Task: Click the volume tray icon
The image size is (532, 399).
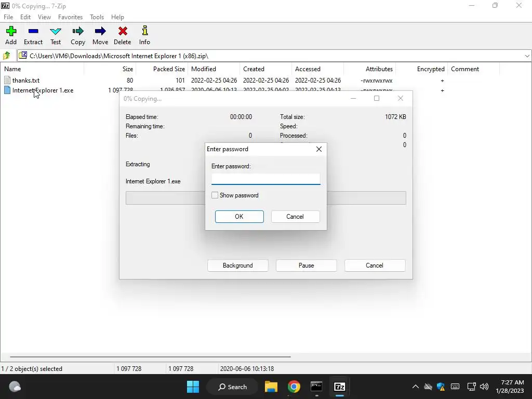Action: point(484,387)
